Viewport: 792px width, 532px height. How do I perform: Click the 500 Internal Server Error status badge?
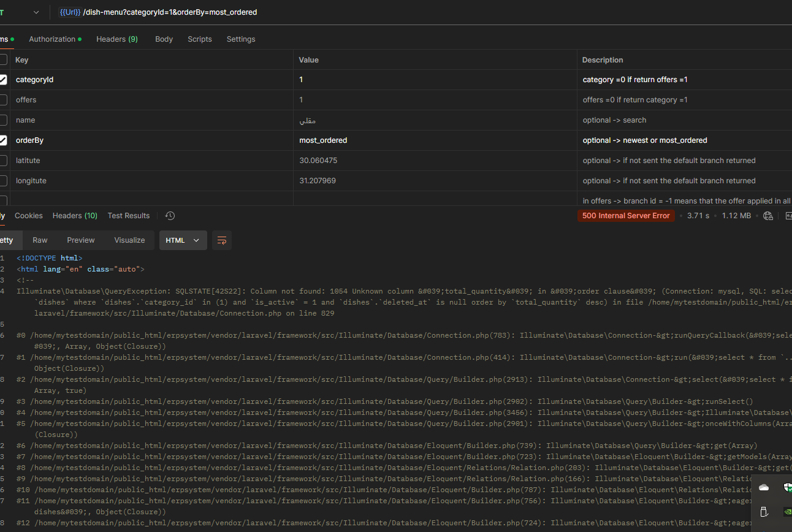pyautogui.click(x=626, y=216)
